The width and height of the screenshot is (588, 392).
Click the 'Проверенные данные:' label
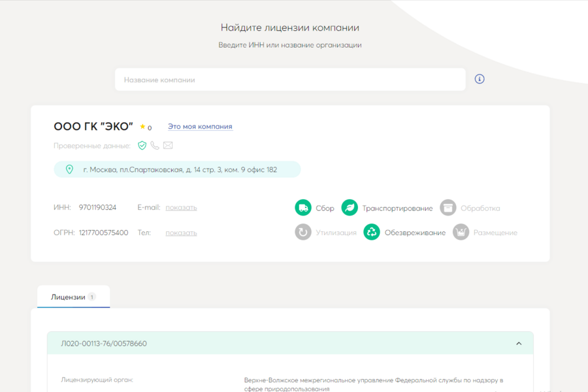click(92, 146)
